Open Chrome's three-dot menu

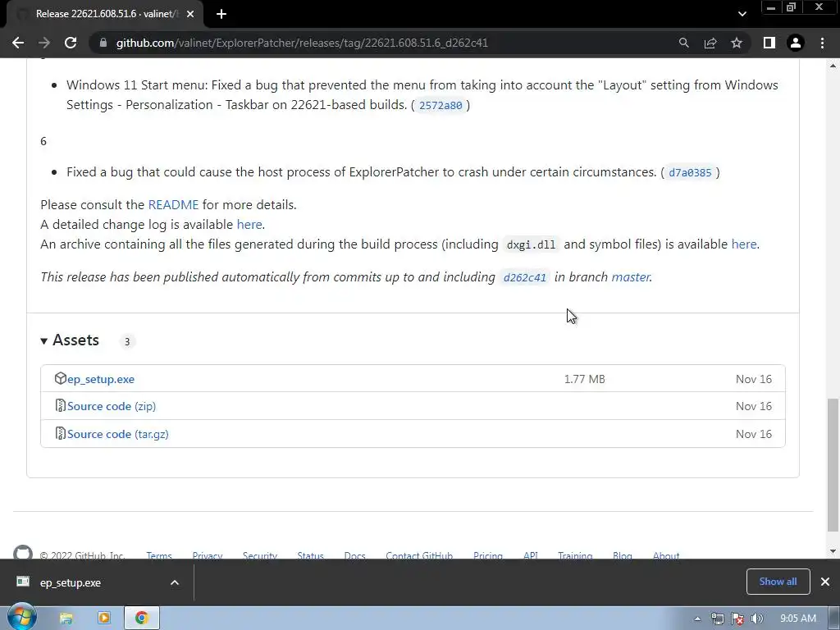tap(822, 43)
